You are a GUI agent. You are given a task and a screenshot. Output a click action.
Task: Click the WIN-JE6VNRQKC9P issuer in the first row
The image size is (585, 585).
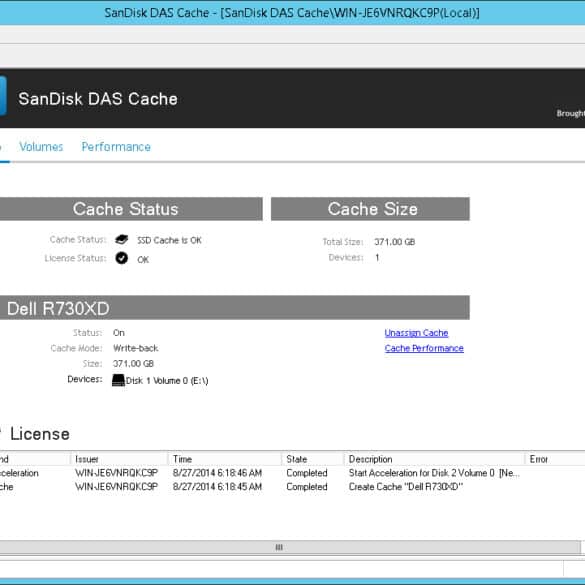coord(116,473)
